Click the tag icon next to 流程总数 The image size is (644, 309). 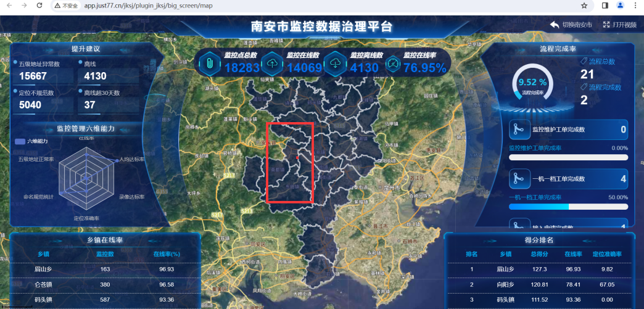click(584, 61)
